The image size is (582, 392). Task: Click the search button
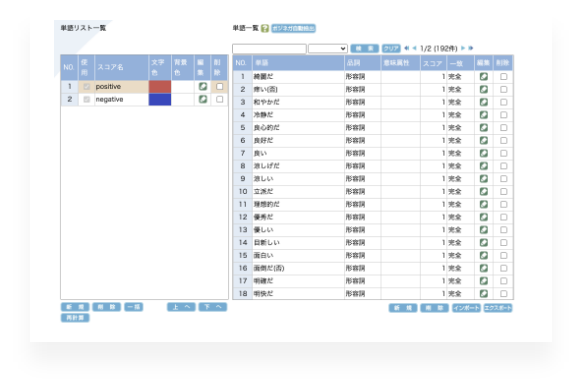pos(364,49)
